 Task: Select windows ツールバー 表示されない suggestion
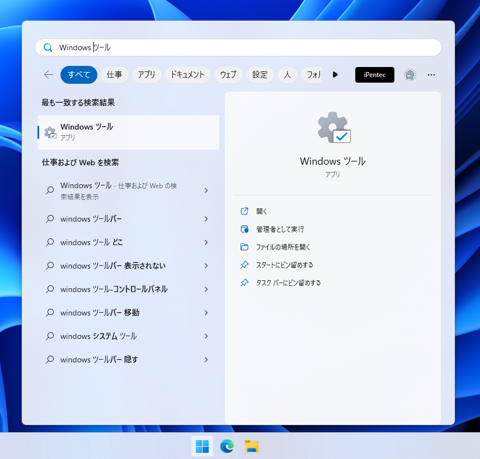[113, 266]
